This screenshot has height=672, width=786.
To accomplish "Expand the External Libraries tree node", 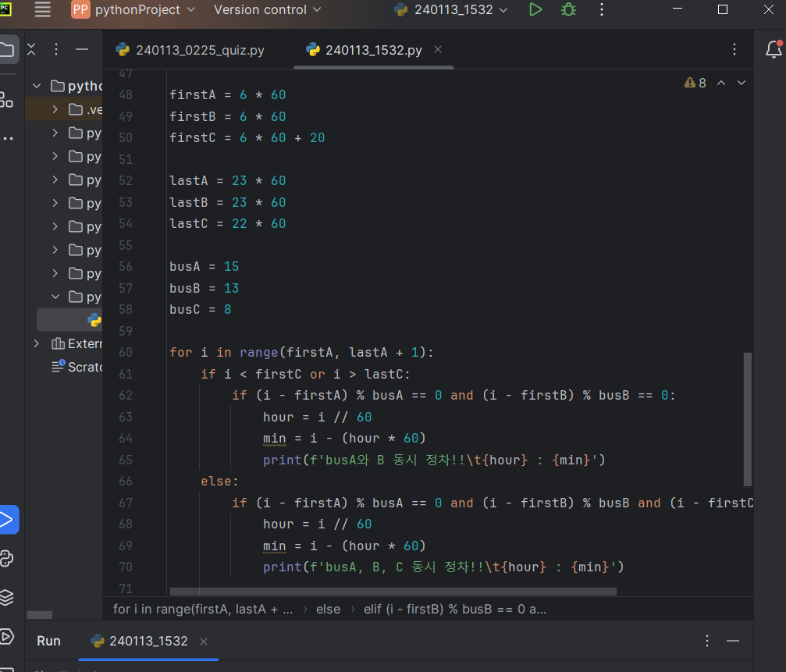I will click(x=36, y=343).
